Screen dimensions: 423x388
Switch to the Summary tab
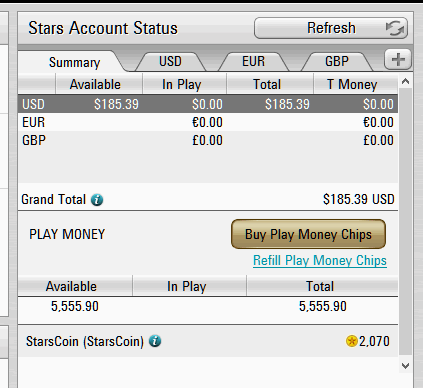click(x=74, y=62)
